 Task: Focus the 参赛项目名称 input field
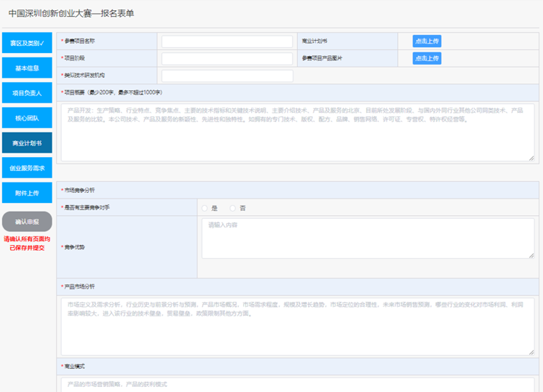227,41
